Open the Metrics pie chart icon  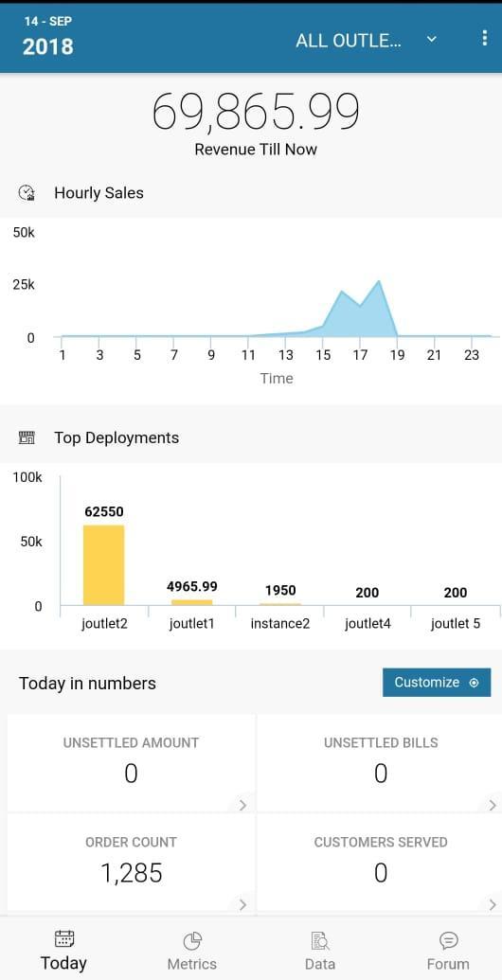192,940
